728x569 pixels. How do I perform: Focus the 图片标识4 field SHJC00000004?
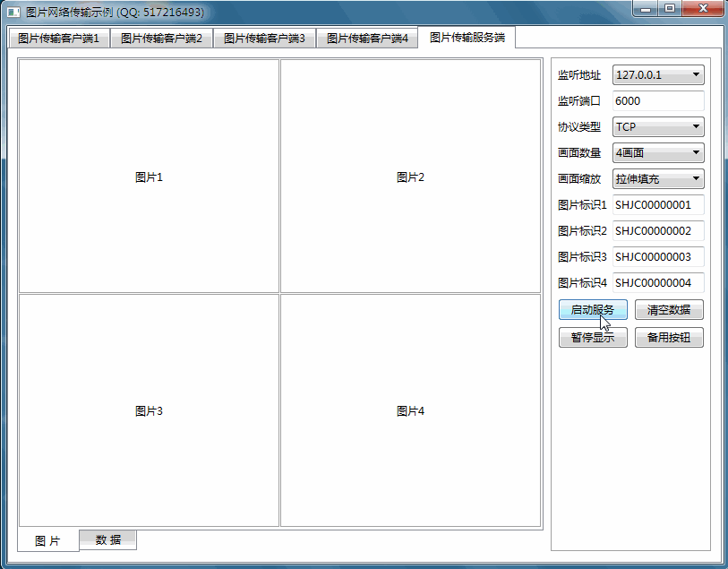(x=658, y=283)
